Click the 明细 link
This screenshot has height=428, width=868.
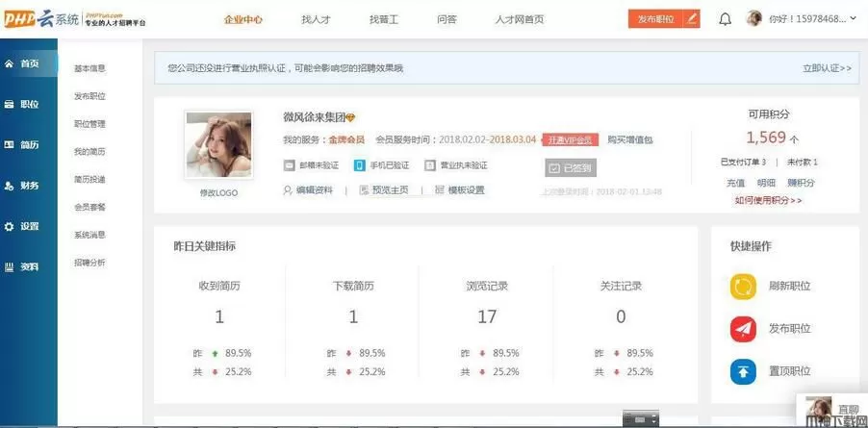[x=766, y=183]
